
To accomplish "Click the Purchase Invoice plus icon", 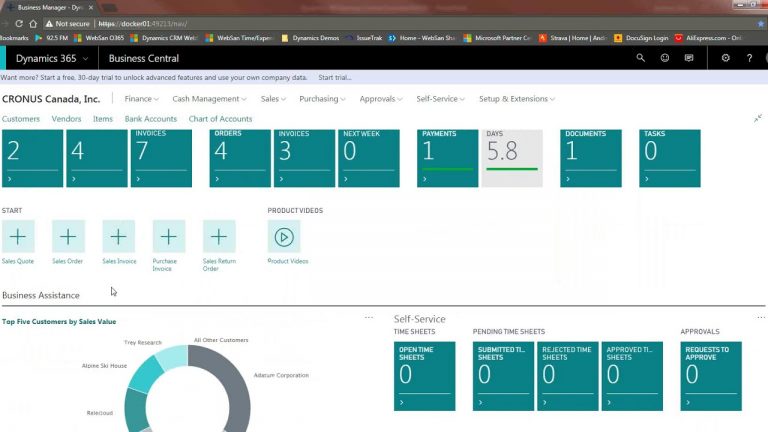I will (169, 237).
